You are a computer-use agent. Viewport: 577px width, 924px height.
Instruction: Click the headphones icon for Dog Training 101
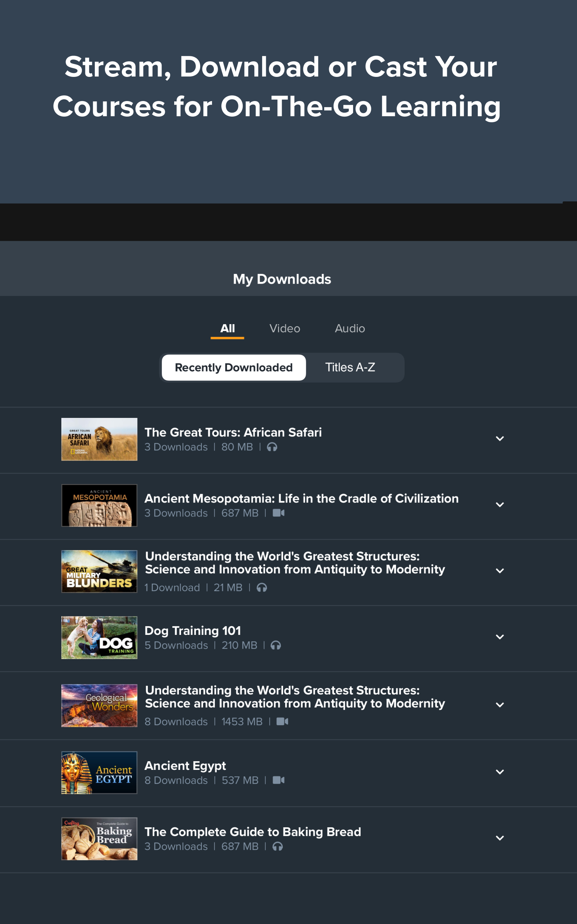tap(276, 645)
